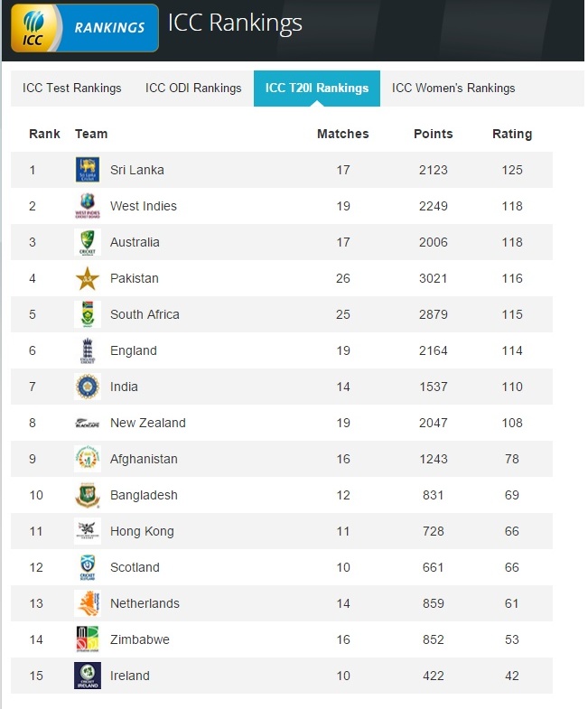The height and width of the screenshot is (709, 588).
Task: Click the Sri Lanka cricket team logo
Action: [x=88, y=170]
